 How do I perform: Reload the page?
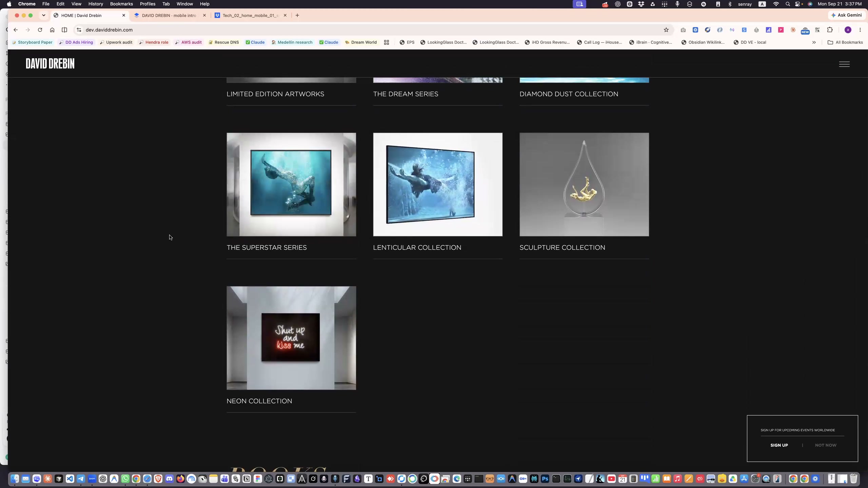click(x=40, y=30)
